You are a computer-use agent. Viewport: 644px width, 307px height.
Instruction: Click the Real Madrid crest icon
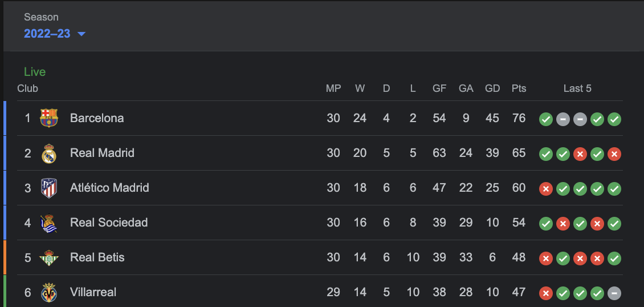pos(49,153)
